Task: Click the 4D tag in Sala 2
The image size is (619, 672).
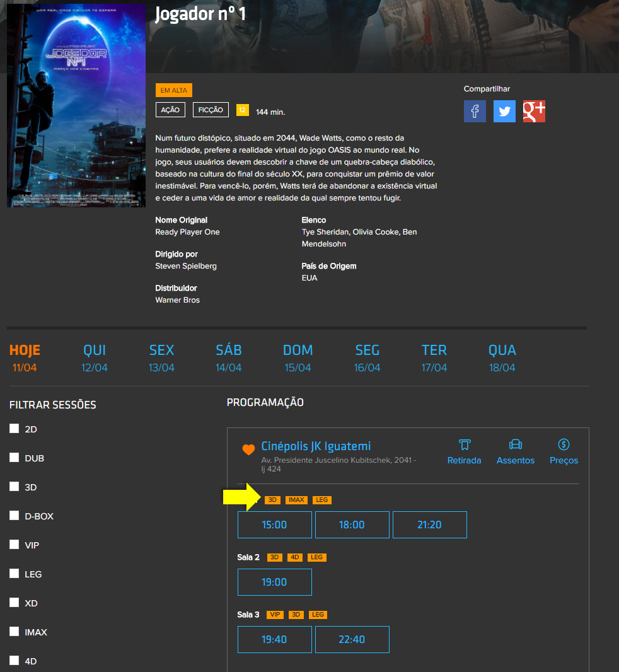Action: pyautogui.click(x=295, y=557)
